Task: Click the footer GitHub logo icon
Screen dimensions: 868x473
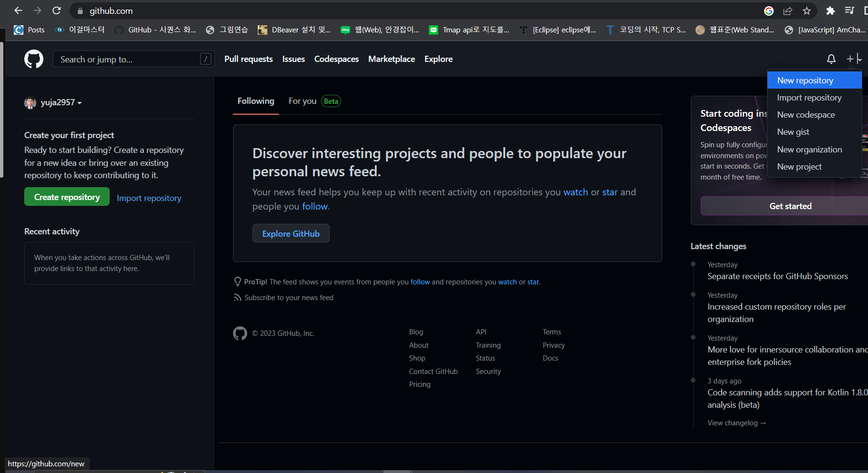Action: pyautogui.click(x=240, y=333)
